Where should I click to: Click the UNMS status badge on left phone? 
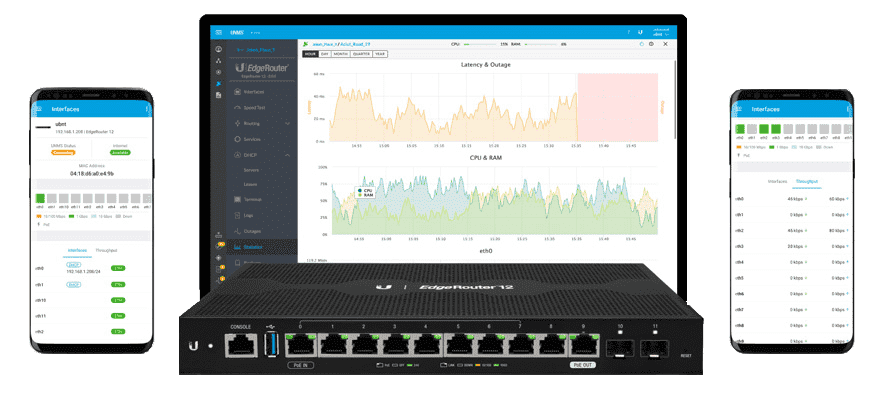(63, 152)
